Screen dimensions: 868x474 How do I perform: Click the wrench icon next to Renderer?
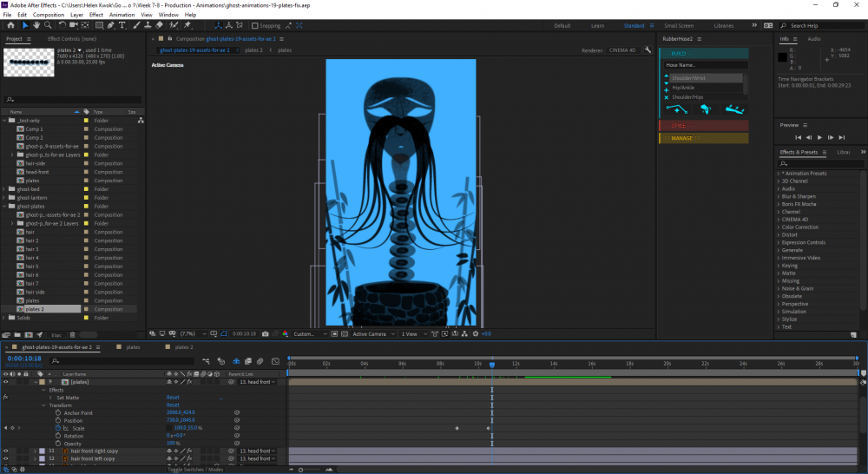648,49
